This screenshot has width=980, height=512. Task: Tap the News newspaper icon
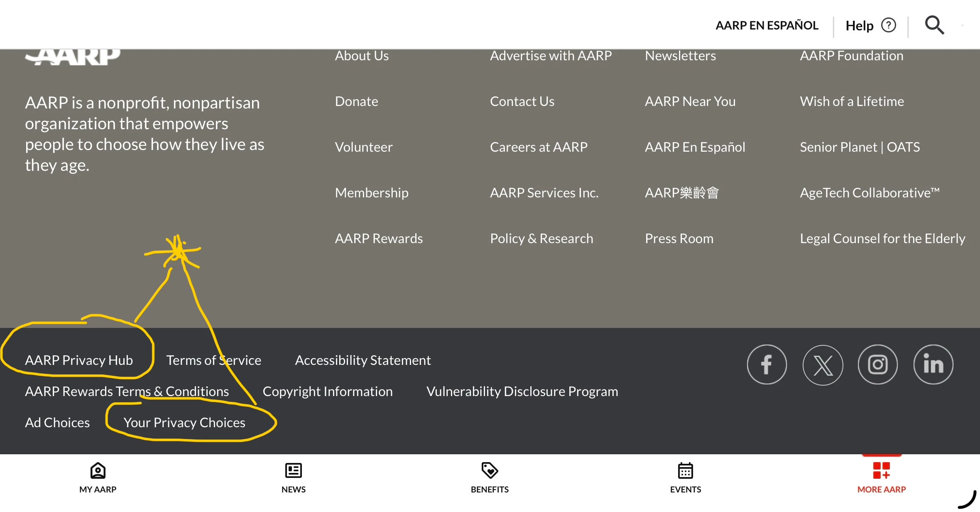(294, 470)
